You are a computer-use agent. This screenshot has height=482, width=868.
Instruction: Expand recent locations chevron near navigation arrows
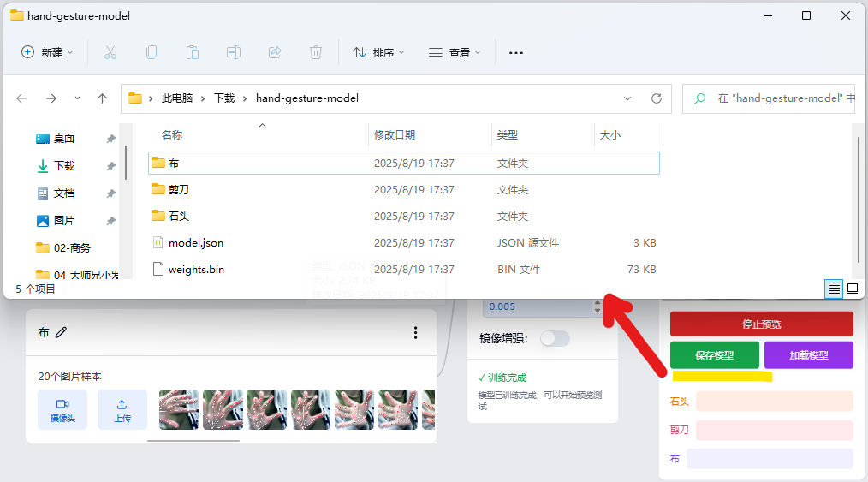tap(77, 98)
